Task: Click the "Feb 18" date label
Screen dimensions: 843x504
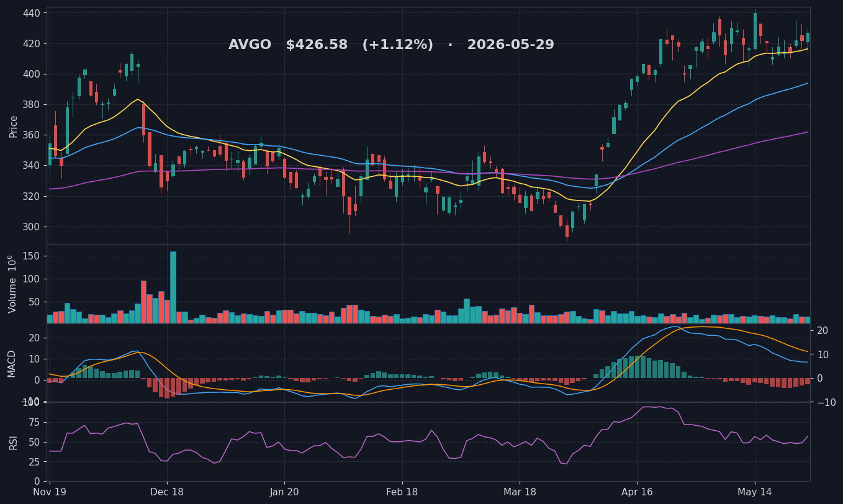Action: click(402, 492)
